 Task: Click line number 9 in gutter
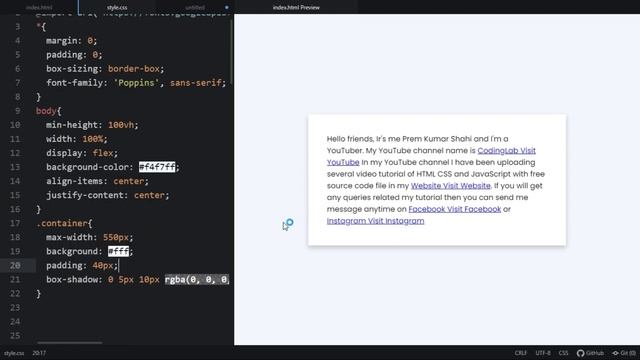click(18, 111)
